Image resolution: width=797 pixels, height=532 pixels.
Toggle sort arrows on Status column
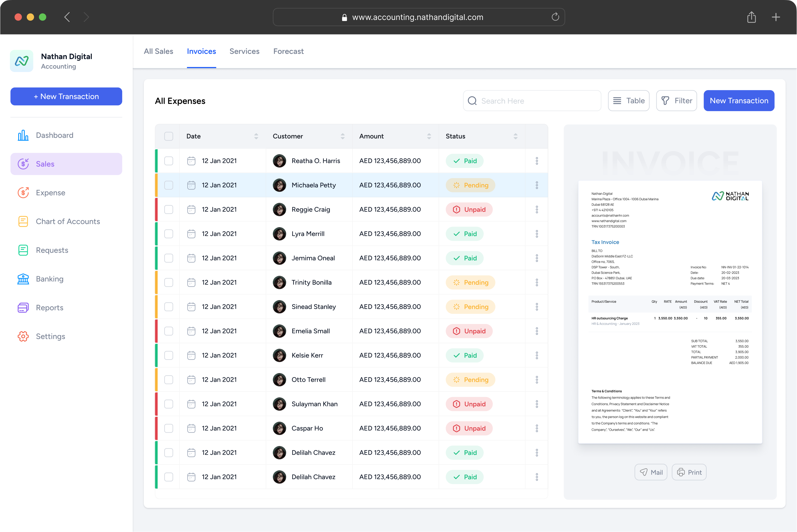(515, 136)
